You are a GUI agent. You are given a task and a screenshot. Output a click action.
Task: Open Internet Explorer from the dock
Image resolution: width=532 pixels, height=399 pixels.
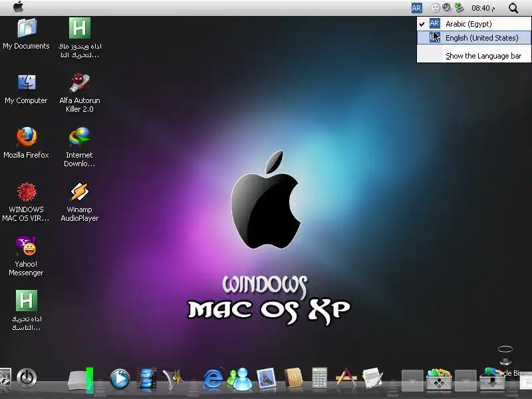click(213, 378)
